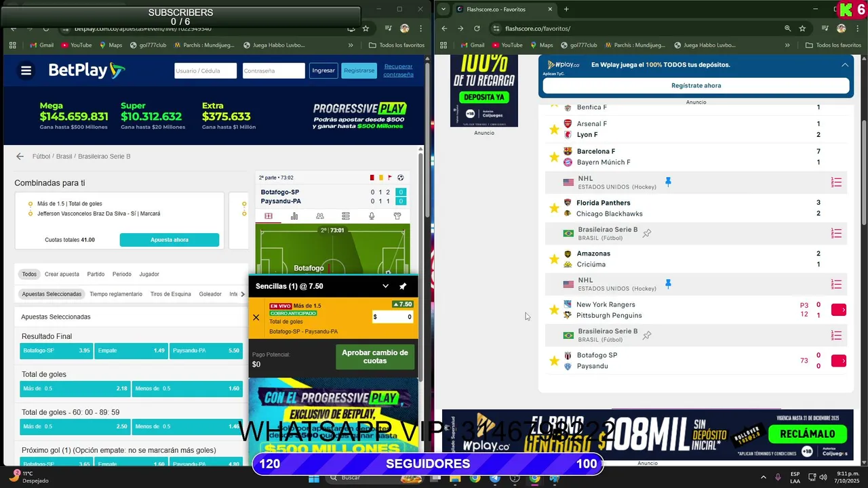Click the Registrarse button
868x488 pixels.
(x=359, y=70)
